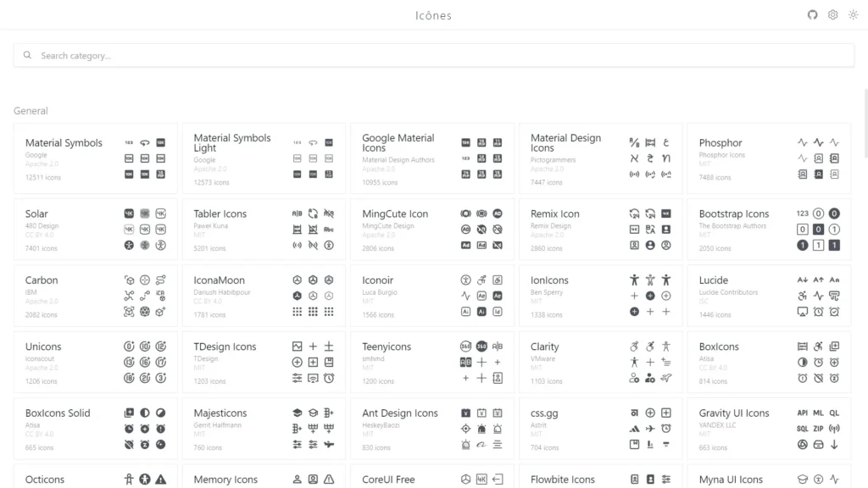The image size is (868, 488).
Task: Open the GitHub repository icon
Action: point(812,15)
